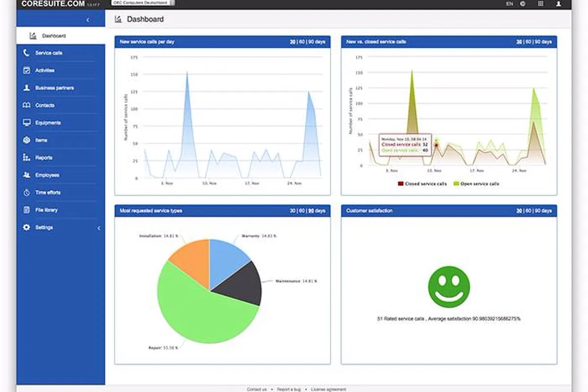The image size is (588, 392).
Task: Select 30 days on New vs. closed service calls
Action: click(519, 42)
